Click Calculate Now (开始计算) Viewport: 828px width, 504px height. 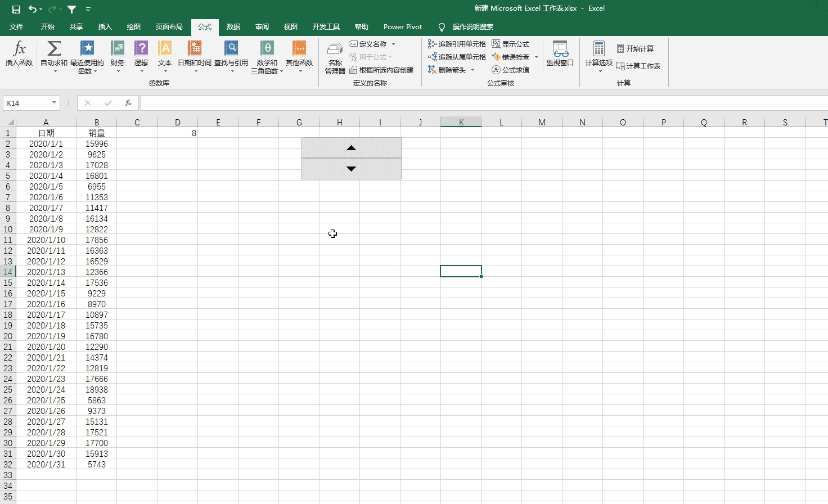pos(635,48)
